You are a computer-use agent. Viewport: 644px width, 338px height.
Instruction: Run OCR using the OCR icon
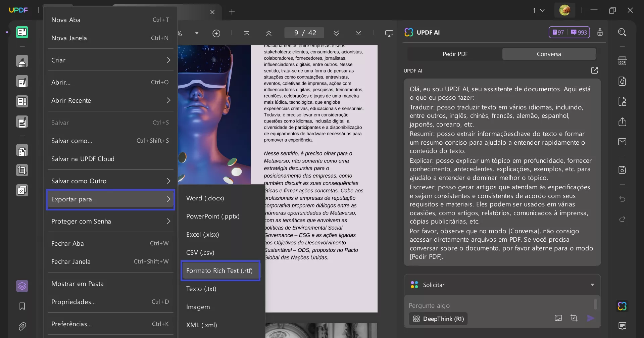[x=622, y=61]
